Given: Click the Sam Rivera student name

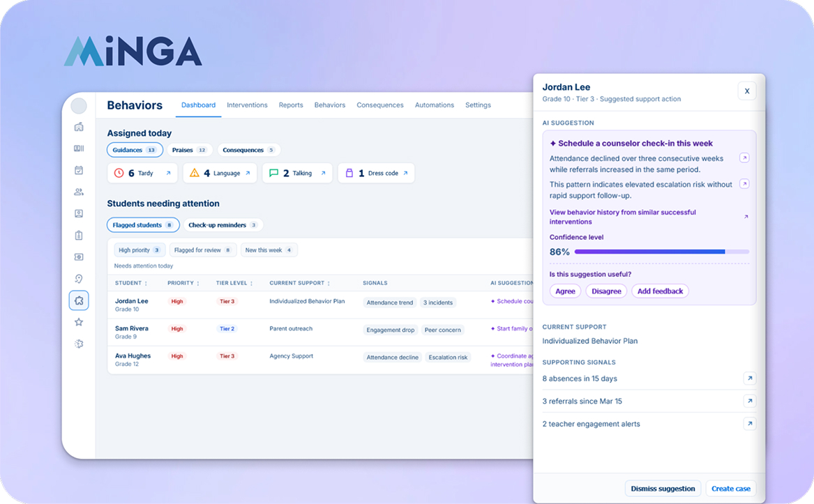Looking at the screenshot, I should [131, 328].
